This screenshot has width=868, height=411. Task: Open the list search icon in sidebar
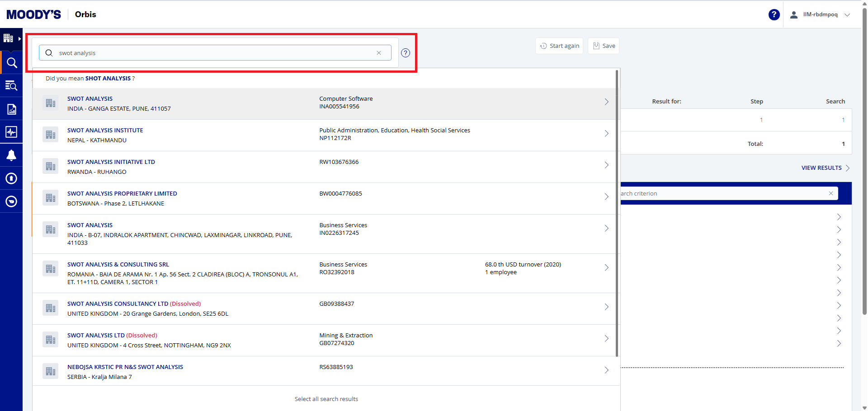click(11, 85)
